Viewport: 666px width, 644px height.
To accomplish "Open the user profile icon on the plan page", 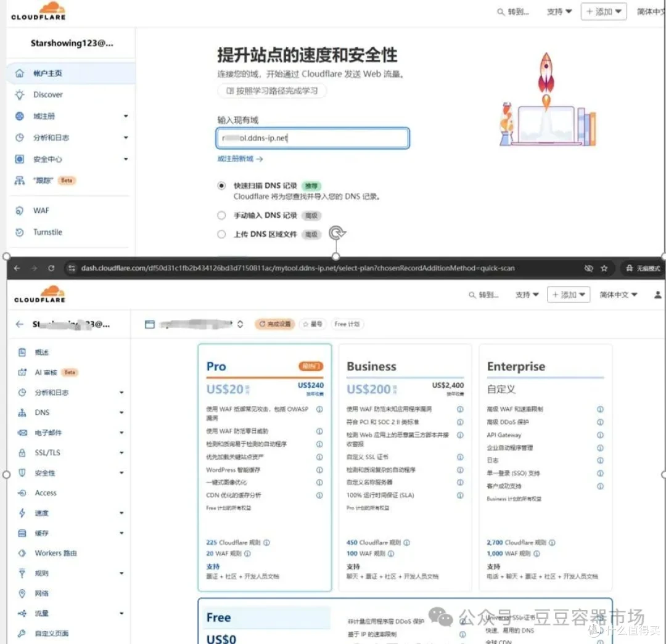I will [657, 295].
